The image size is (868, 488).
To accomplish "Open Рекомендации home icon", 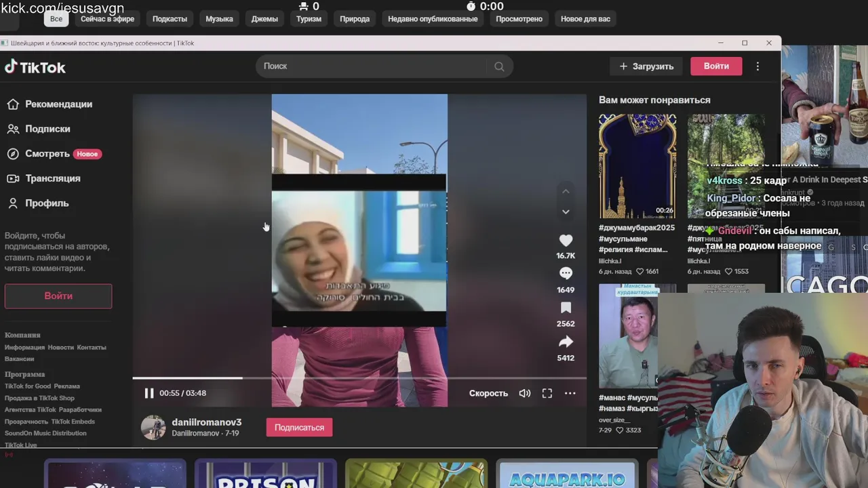I will pyautogui.click(x=13, y=104).
